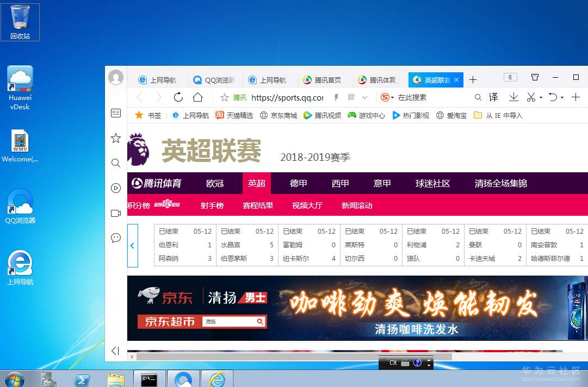Open the Welcome WMV file icon
Screen dimensions: 588x387
20,146
